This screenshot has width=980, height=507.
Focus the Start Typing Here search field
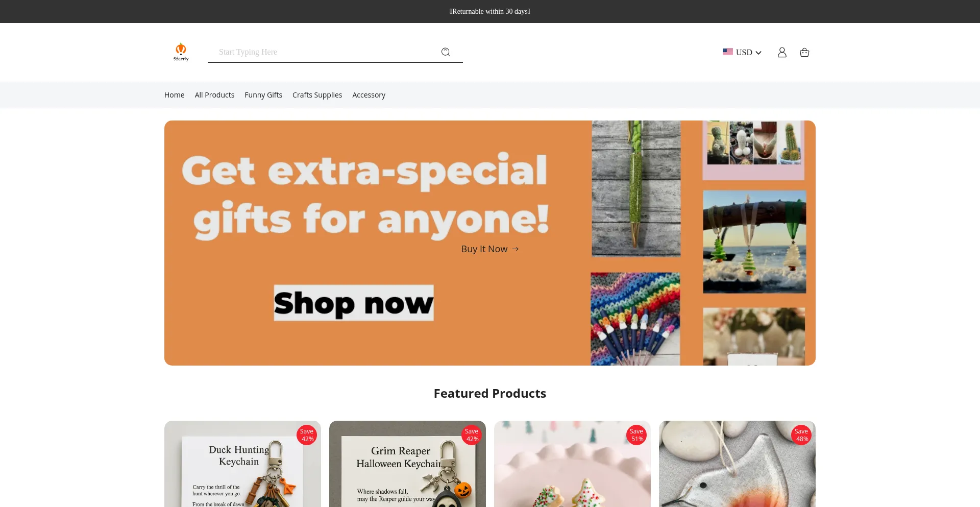tap(327, 52)
